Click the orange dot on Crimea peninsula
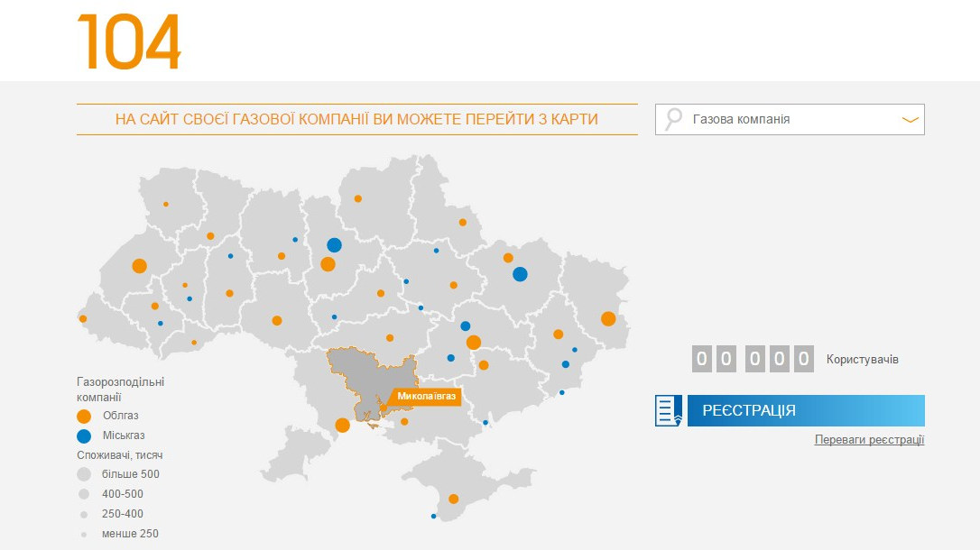The width and height of the screenshot is (980, 550). [x=453, y=499]
